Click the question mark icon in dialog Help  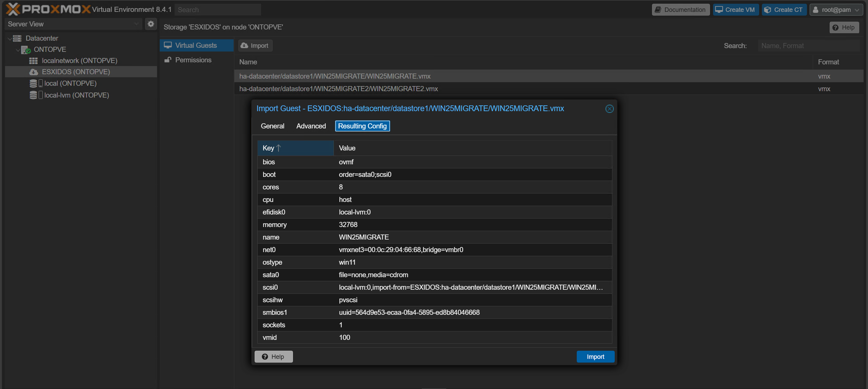click(265, 356)
